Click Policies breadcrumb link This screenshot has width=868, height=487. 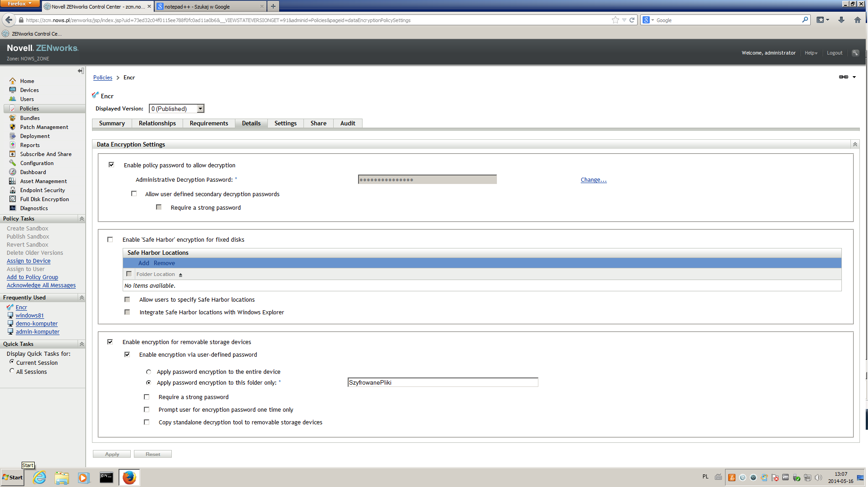[103, 78]
